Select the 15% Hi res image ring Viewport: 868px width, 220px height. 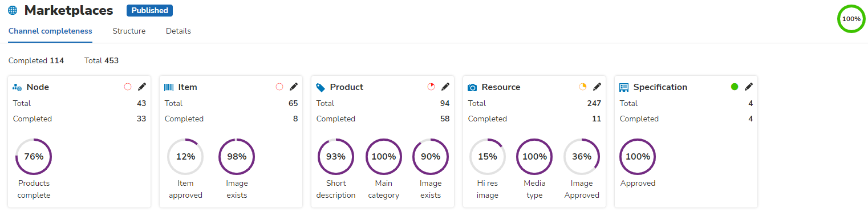(488, 156)
